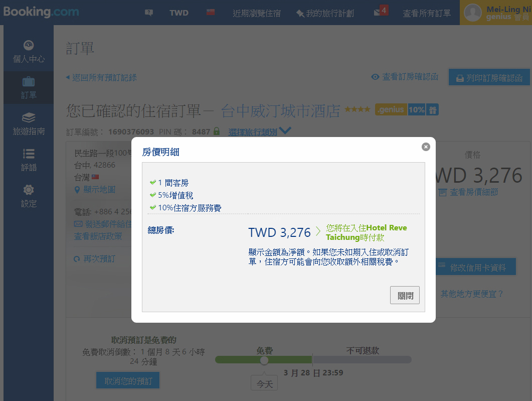The width and height of the screenshot is (532, 401).
Task: Open 近期瀏覽住宿 in the top bar
Action: click(x=257, y=13)
